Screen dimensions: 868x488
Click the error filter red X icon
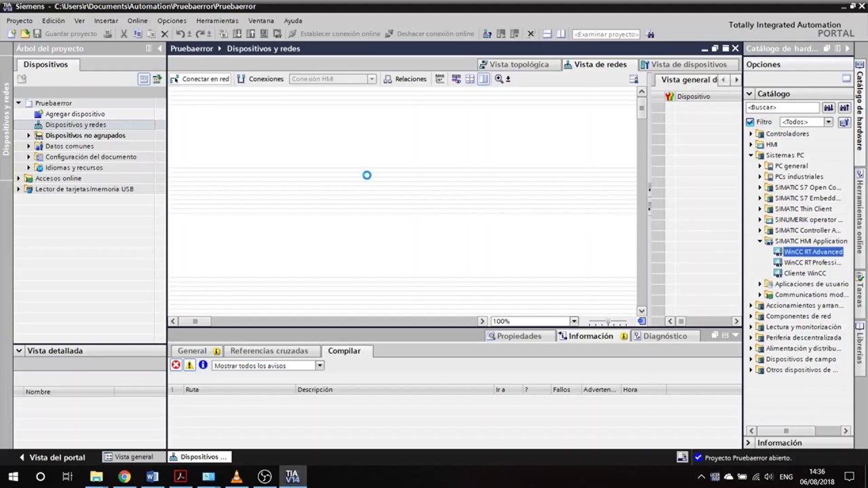point(176,365)
